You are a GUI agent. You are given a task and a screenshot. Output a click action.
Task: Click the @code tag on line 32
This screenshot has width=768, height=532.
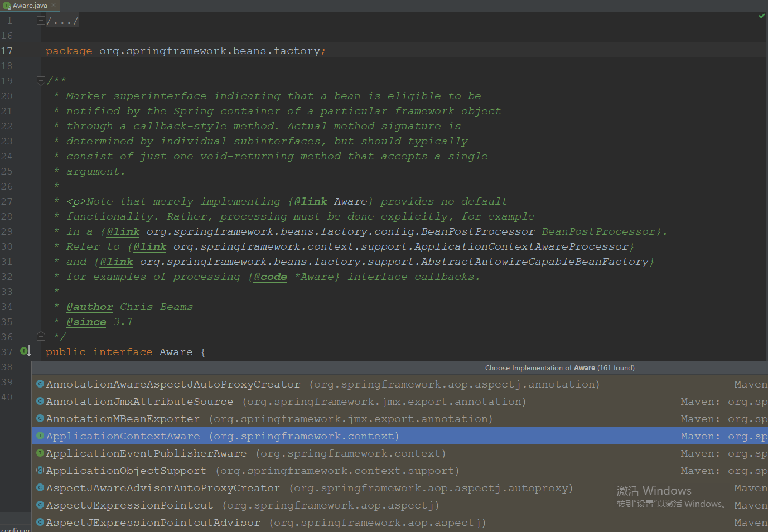(271, 277)
